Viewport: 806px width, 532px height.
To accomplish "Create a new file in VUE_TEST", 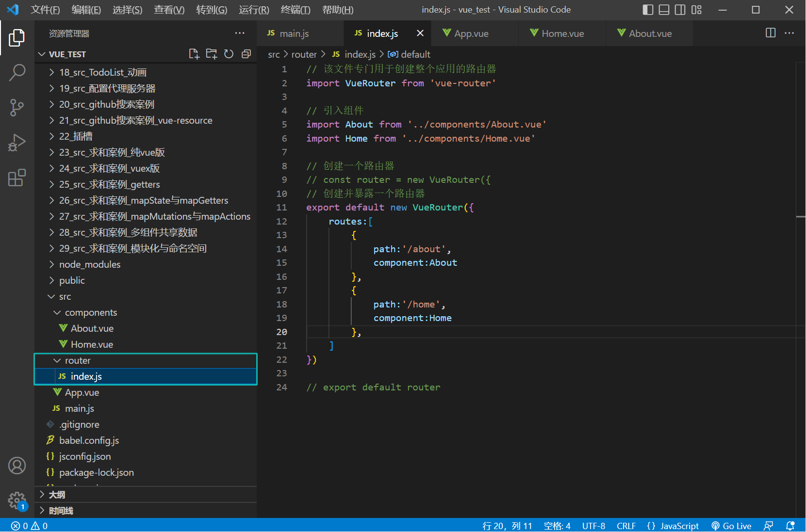I will (194, 54).
